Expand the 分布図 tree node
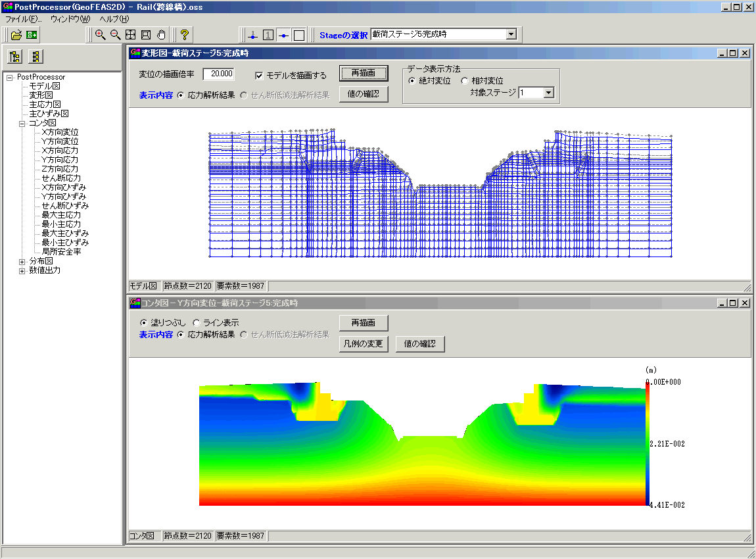Image resolution: width=756 pixels, height=559 pixels. 22,261
